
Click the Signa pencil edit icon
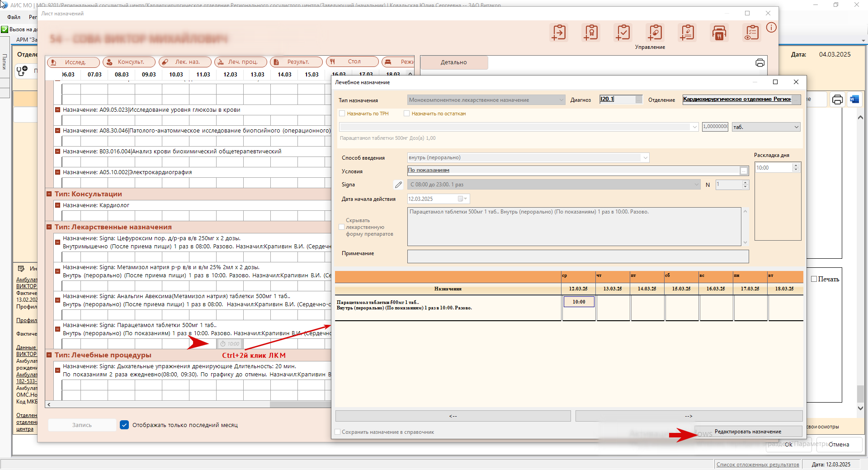pos(398,185)
